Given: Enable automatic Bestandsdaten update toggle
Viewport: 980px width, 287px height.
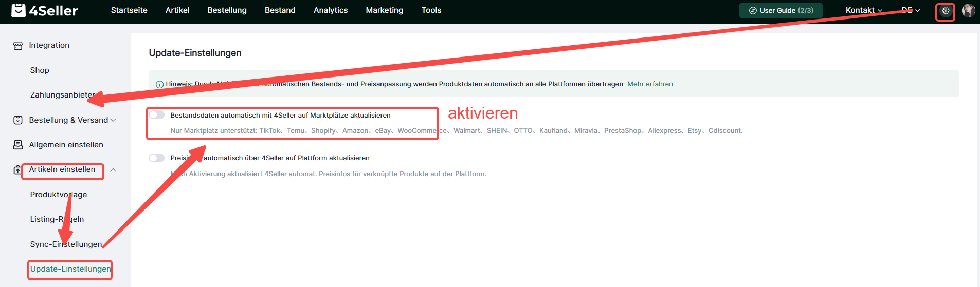Looking at the screenshot, I should pos(157,115).
